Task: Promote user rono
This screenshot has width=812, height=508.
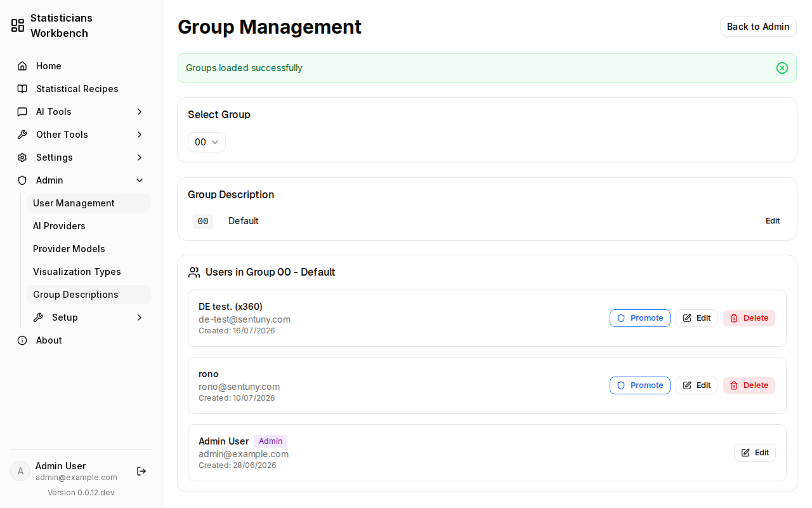Action: [640, 385]
